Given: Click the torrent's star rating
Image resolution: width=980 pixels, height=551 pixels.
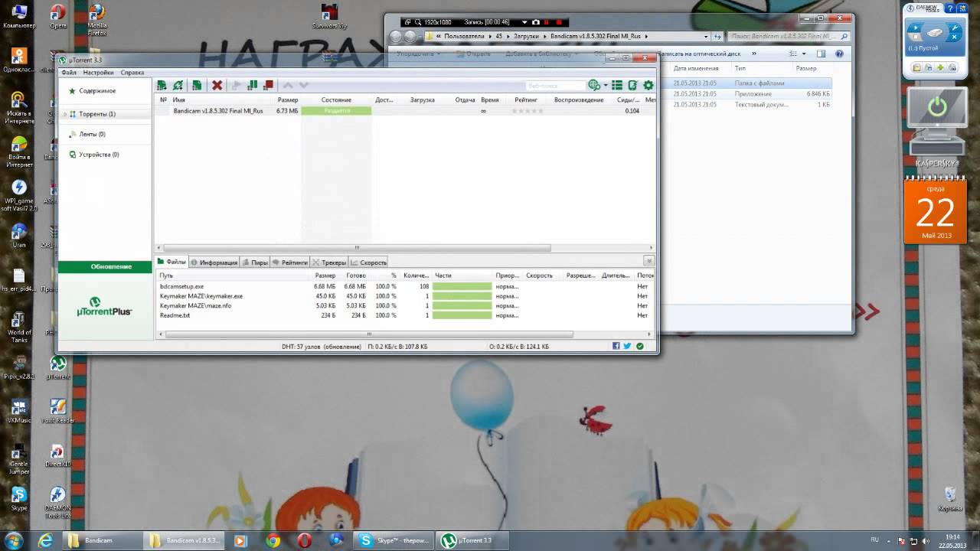Looking at the screenshot, I should (527, 111).
